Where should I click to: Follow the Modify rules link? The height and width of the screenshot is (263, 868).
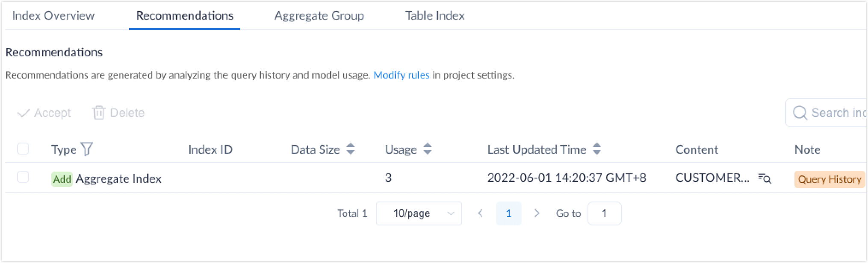tap(401, 75)
